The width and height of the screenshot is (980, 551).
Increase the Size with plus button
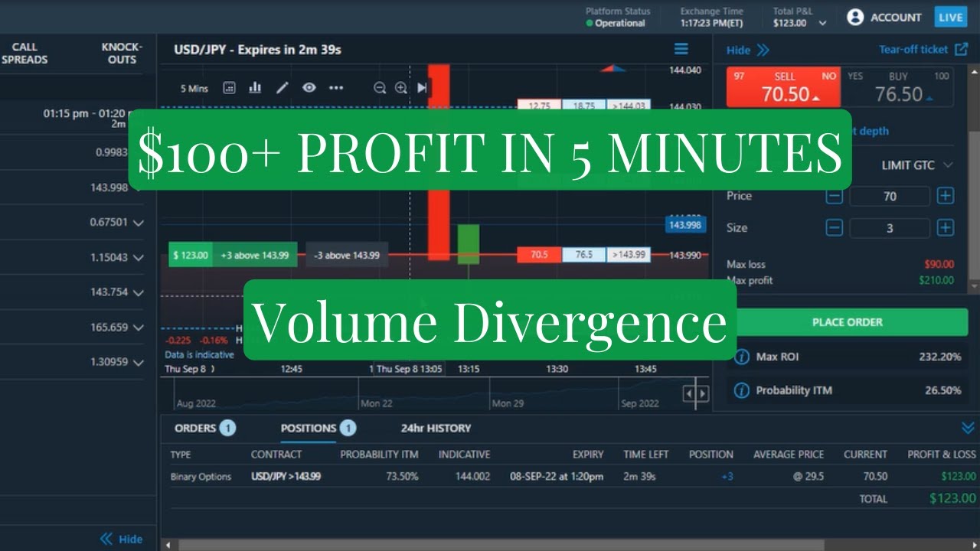click(x=946, y=228)
